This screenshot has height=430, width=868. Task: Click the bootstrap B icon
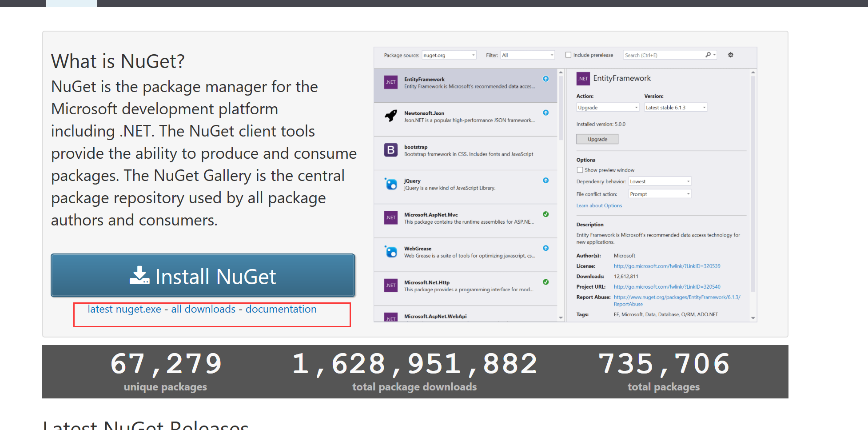391,150
